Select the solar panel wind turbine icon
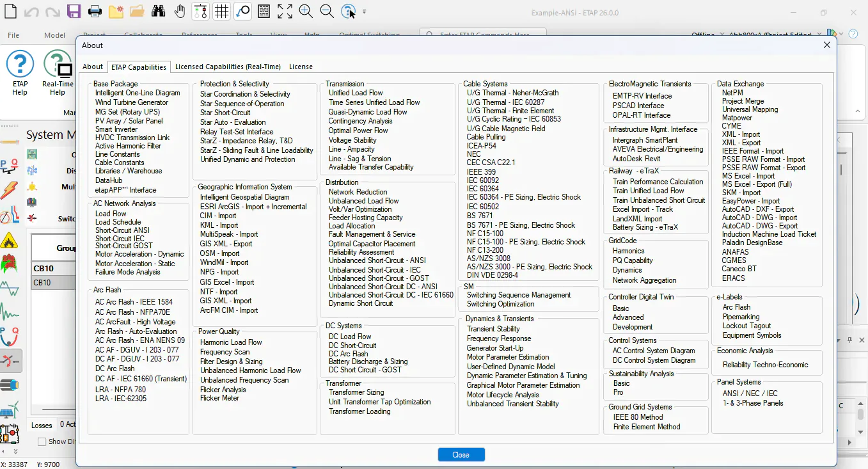This screenshot has width=868, height=469. point(10,409)
